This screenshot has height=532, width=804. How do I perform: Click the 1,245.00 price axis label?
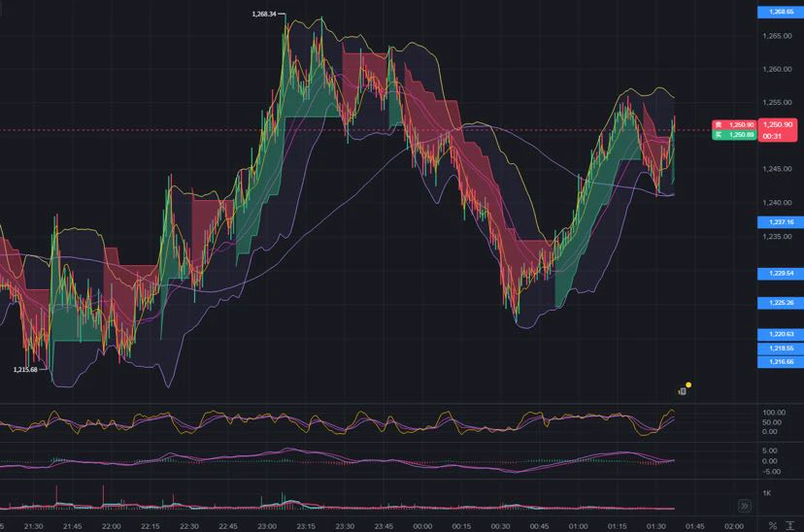point(777,169)
